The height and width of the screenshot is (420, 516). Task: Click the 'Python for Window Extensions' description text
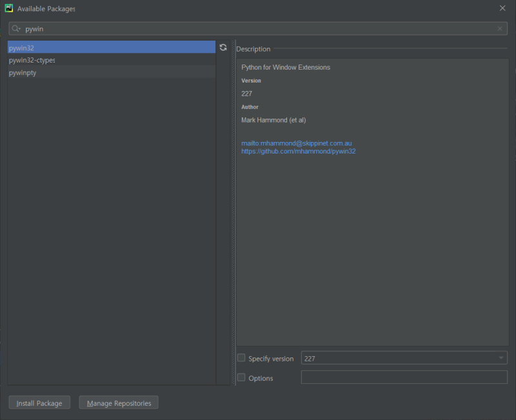[286, 67]
